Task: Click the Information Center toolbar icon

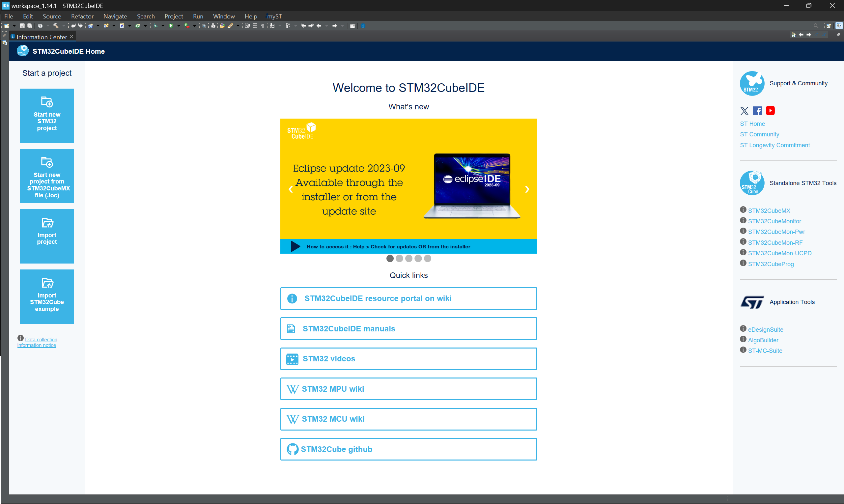Action: click(363, 26)
